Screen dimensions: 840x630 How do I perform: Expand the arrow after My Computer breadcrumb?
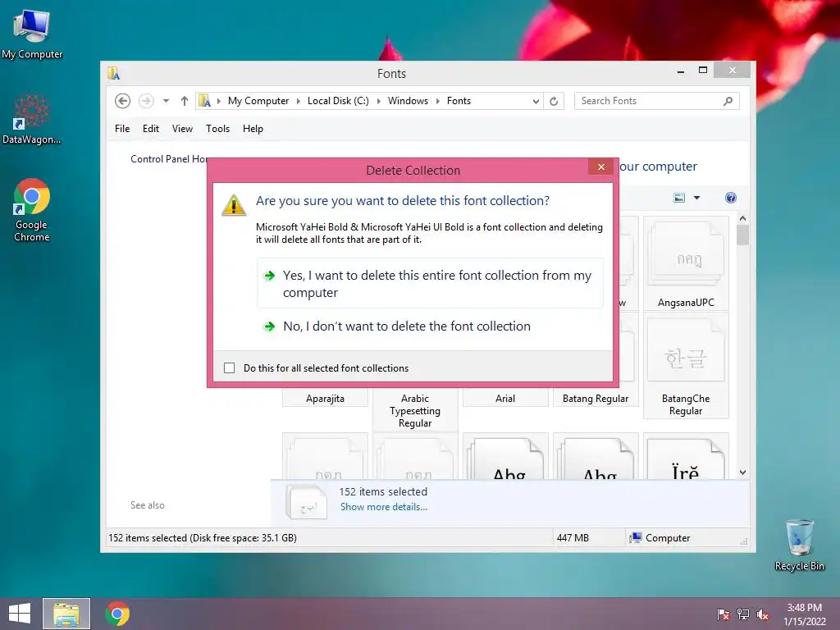(299, 101)
